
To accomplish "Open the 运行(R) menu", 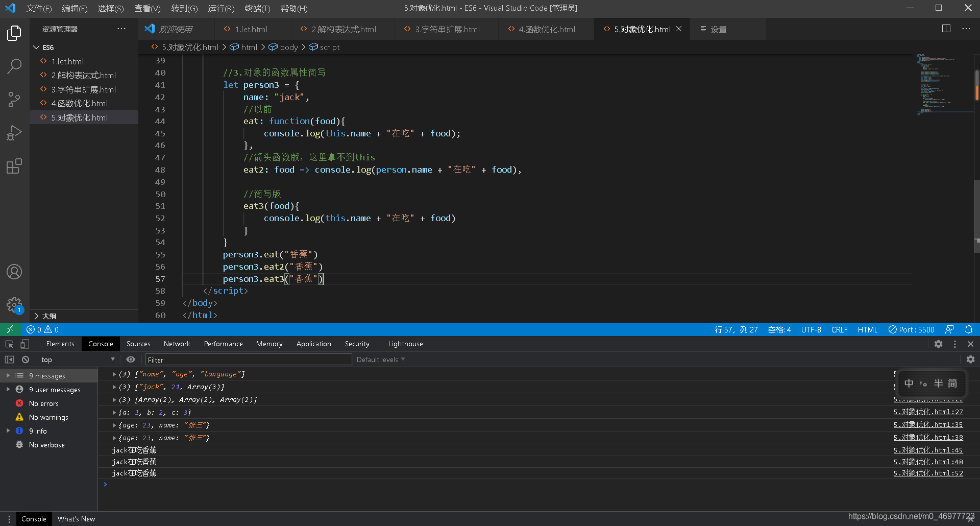I will pyautogui.click(x=221, y=8).
